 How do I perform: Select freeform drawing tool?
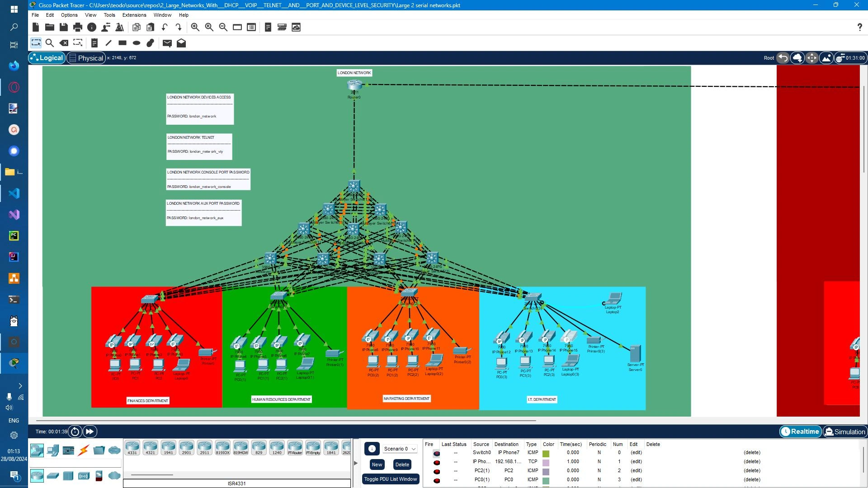151,43
